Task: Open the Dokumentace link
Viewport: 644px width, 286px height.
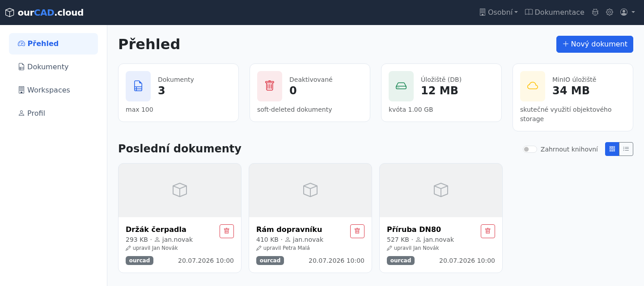Action: click(555, 12)
